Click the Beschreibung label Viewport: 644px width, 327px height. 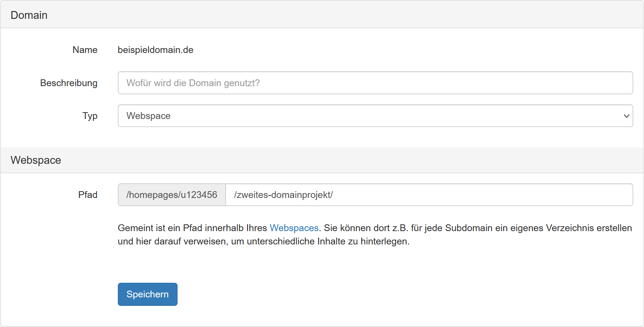(69, 83)
